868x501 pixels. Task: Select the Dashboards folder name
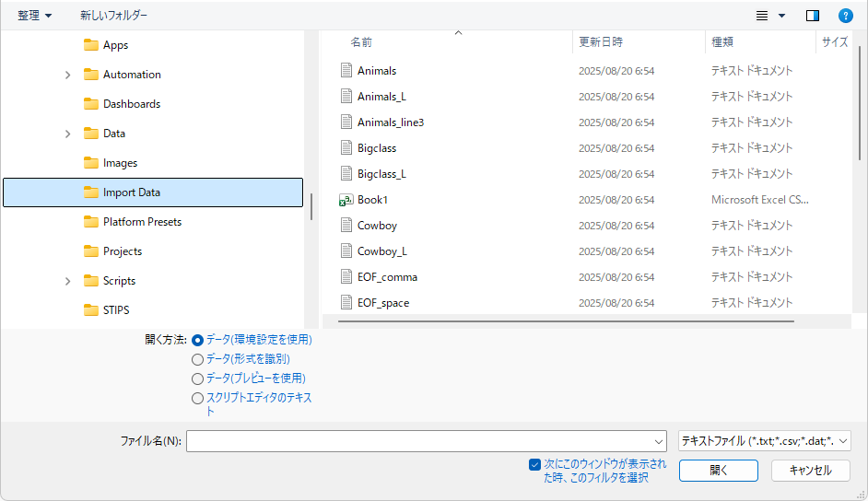132,104
